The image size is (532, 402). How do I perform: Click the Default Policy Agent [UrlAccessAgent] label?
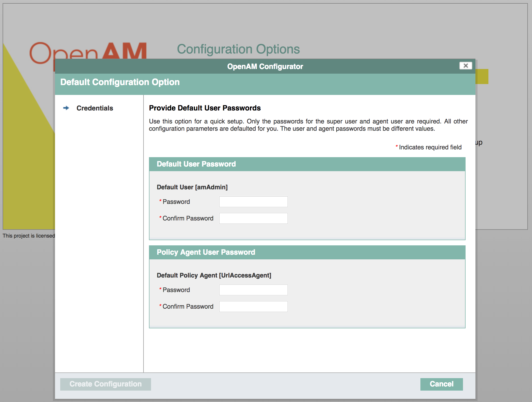click(x=214, y=275)
